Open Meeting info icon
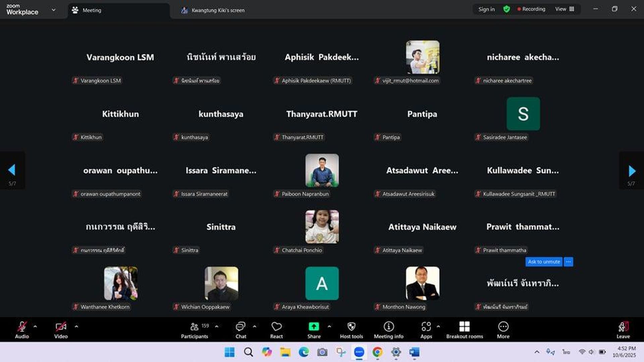 (388, 327)
